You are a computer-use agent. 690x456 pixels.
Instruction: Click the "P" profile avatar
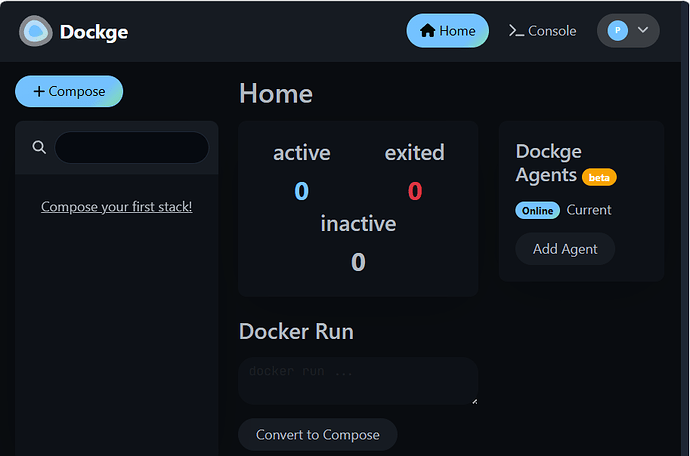click(x=617, y=31)
